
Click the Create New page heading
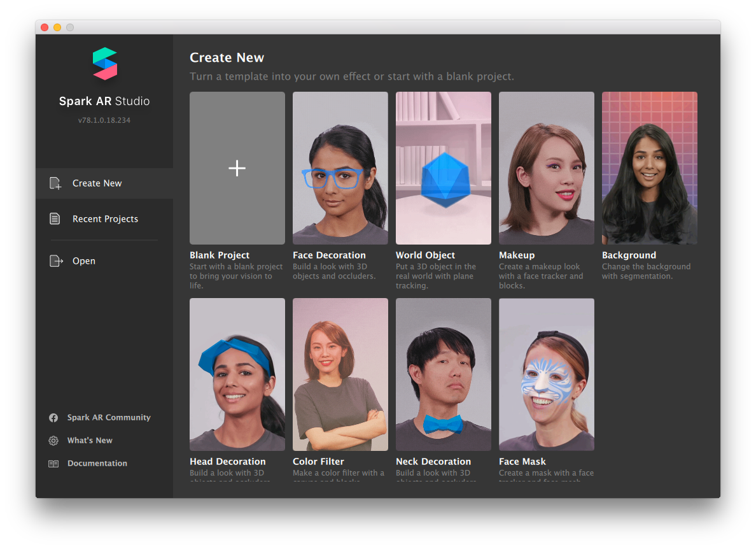coord(227,57)
